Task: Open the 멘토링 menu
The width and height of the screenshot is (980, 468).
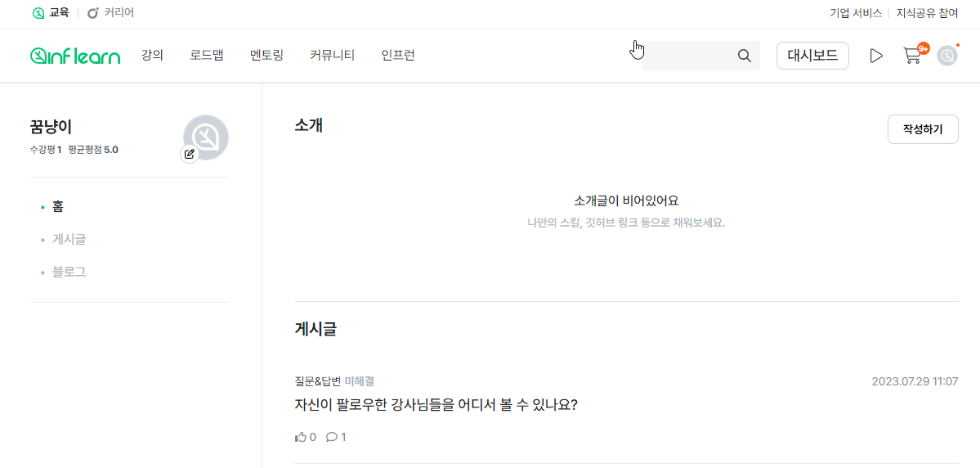Action: pyautogui.click(x=266, y=56)
